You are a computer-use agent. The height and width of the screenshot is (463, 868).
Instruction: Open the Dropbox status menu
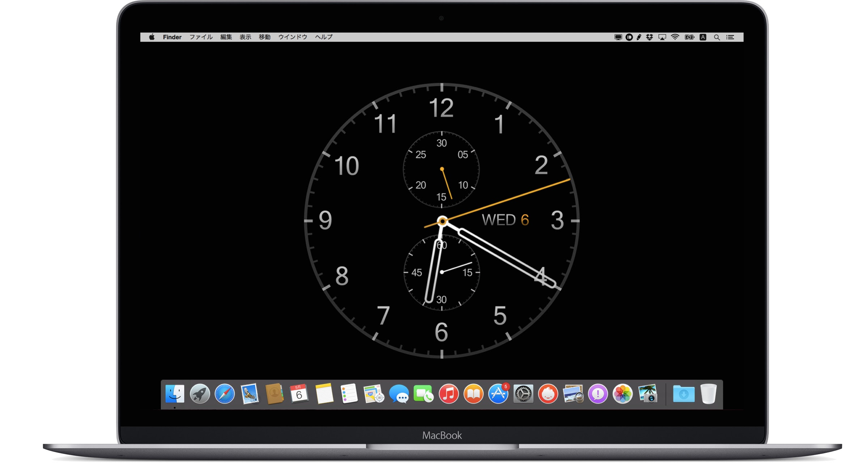point(650,37)
